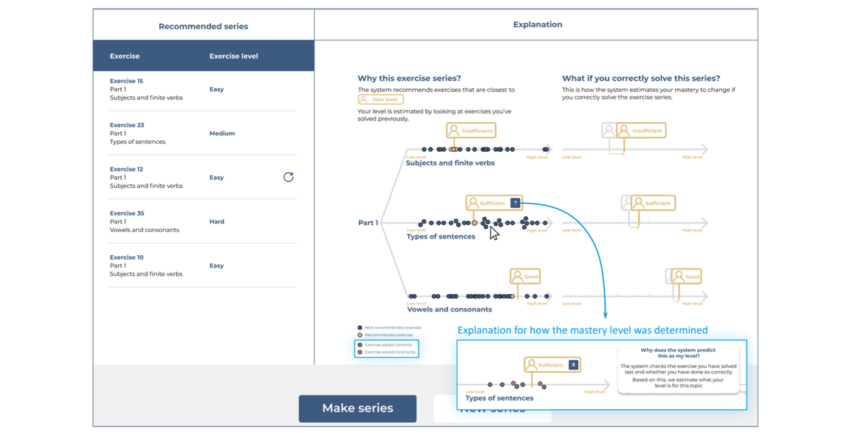Image resolution: width=868 pixels, height=433 pixels.
Task: Click the Exercise solved incorrectly legend dot
Action: (x=360, y=353)
